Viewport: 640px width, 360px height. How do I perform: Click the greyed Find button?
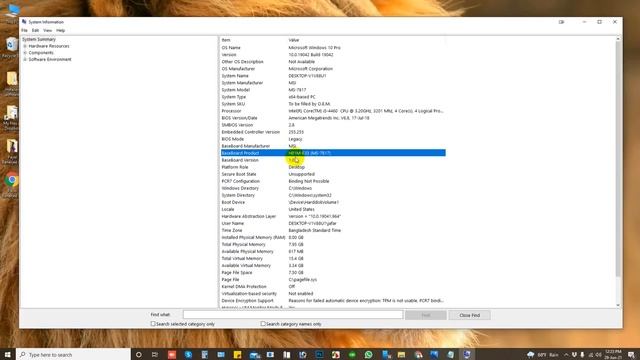click(426, 315)
